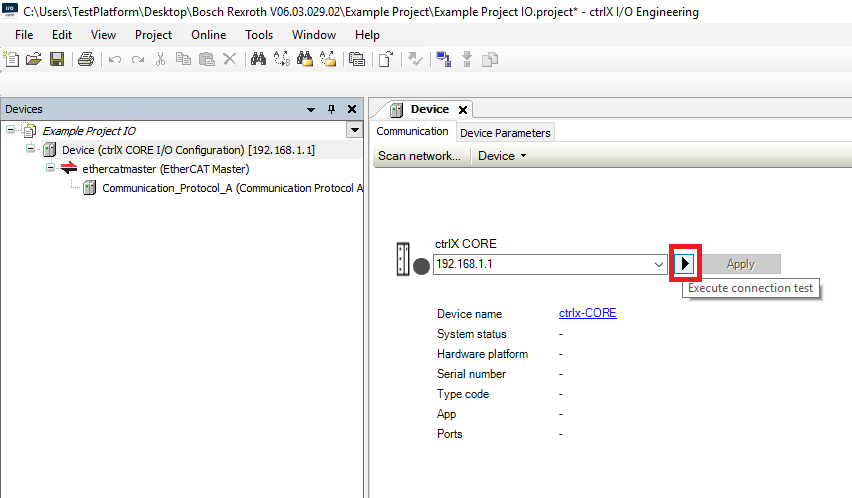
Task: Click the Login toolbar icon
Action: point(443,59)
